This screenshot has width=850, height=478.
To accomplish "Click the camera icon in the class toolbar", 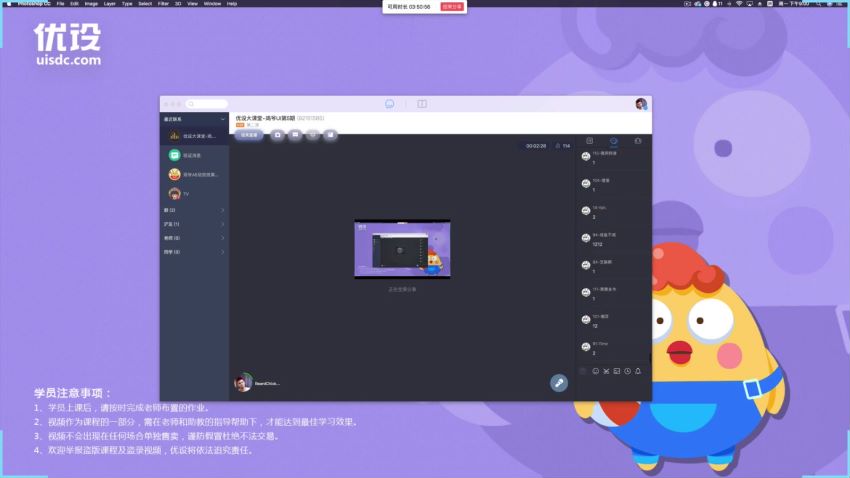I will pyautogui.click(x=278, y=135).
